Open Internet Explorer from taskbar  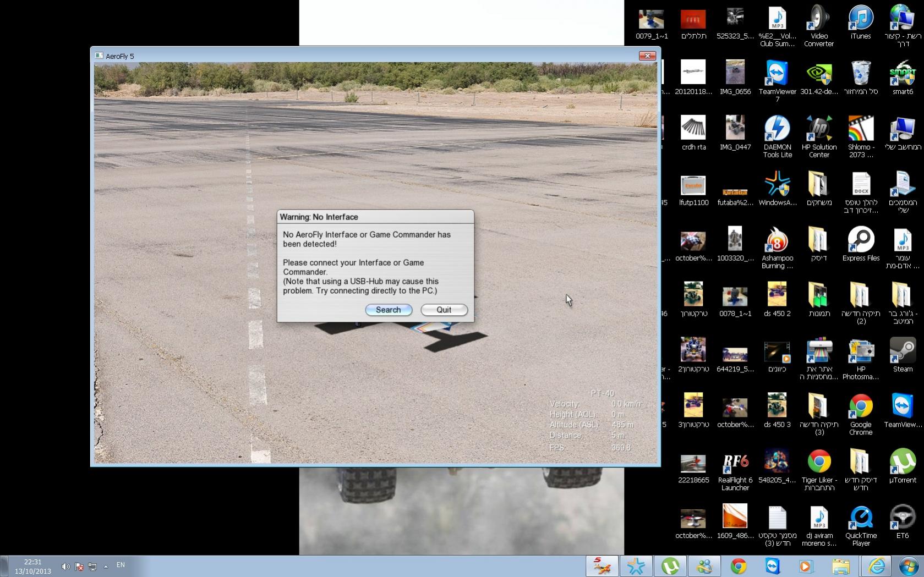tap(876, 566)
